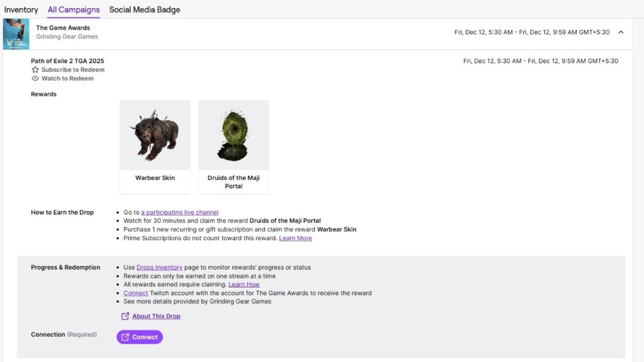The image size is (644, 362).
Task: Click the Grinding Gear Games publisher name
Action: pos(67,37)
